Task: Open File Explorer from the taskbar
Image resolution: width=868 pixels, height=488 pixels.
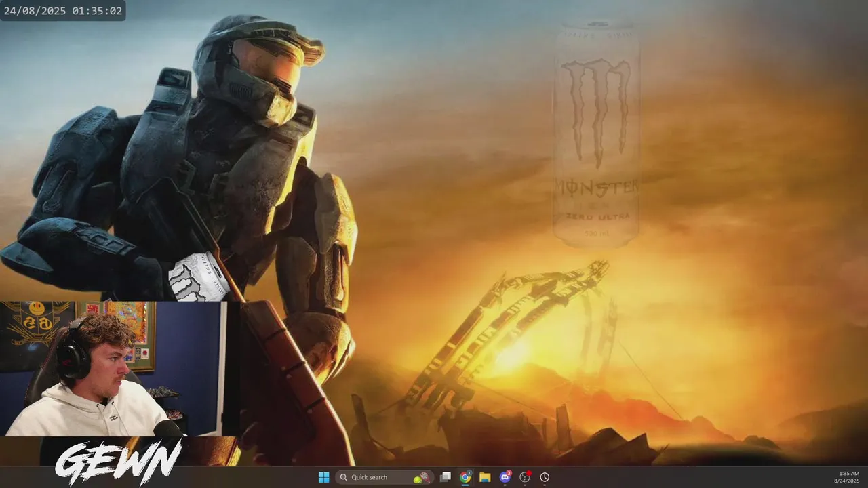Action: coord(485,477)
